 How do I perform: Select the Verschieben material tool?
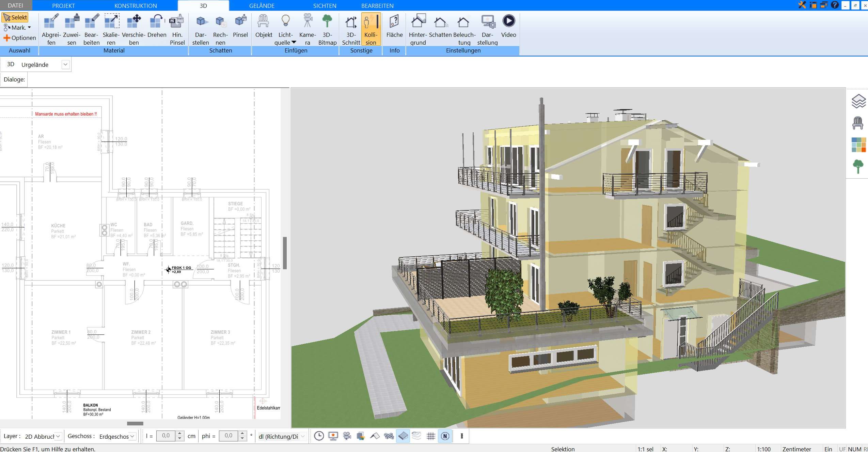coord(134,29)
